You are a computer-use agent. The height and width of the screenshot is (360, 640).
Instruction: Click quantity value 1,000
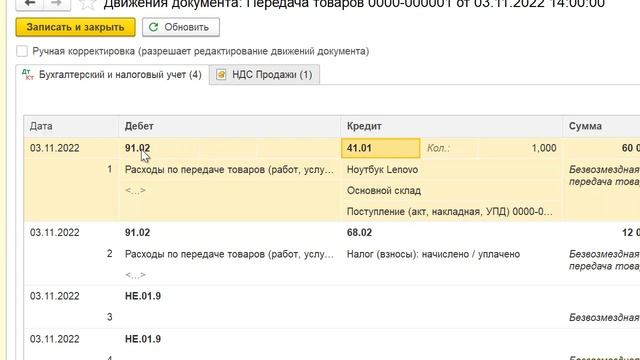click(544, 148)
